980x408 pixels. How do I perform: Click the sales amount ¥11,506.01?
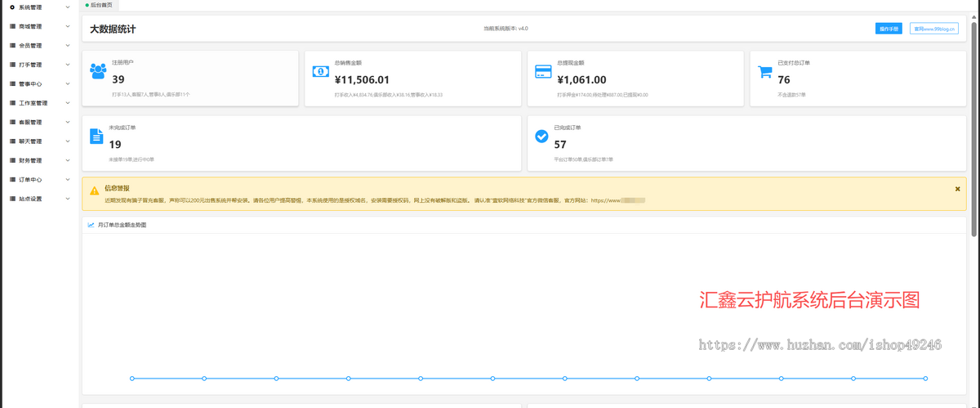[x=362, y=80]
